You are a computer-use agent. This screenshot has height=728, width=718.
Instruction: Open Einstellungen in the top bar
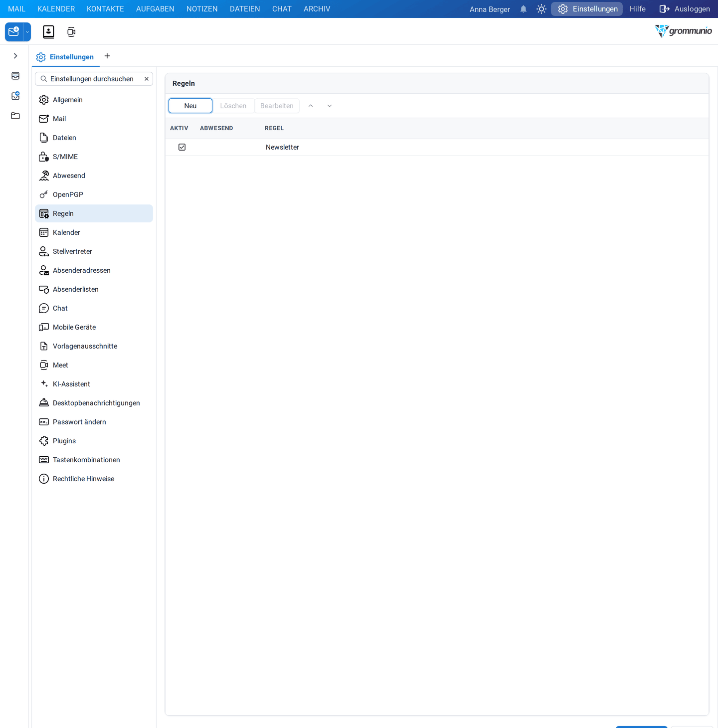587,9
